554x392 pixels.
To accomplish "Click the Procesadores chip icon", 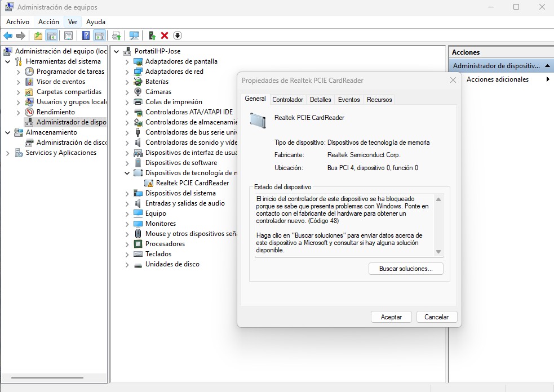I will [138, 244].
